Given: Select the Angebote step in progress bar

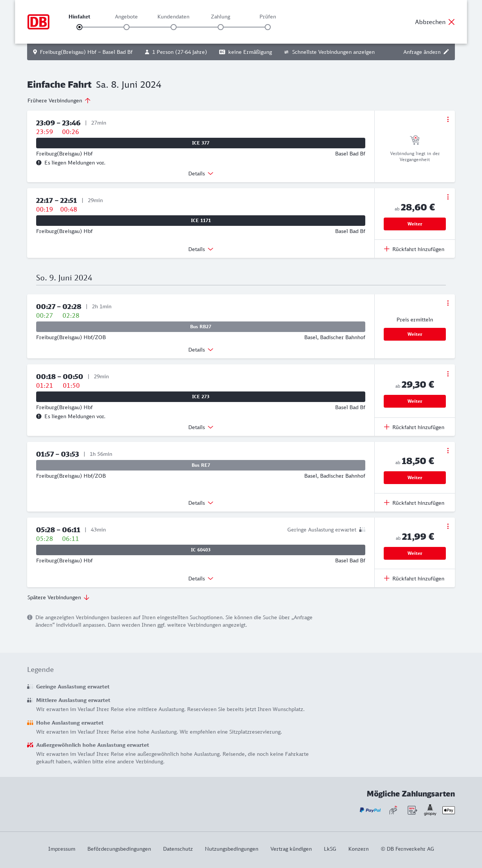Looking at the screenshot, I should (127, 27).
